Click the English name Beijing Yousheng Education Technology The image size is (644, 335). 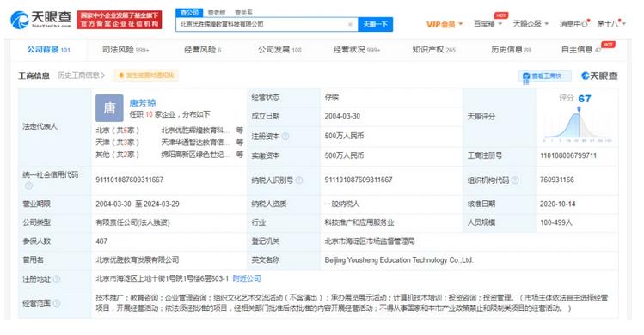[399, 260]
